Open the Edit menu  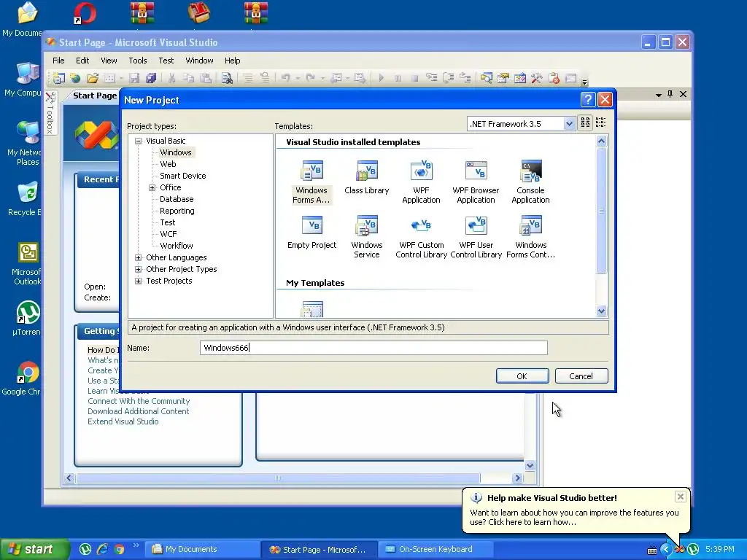(x=82, y=61)
